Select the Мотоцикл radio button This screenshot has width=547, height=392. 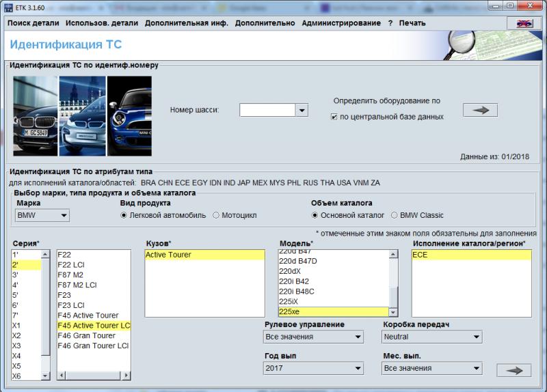[216, 215]
